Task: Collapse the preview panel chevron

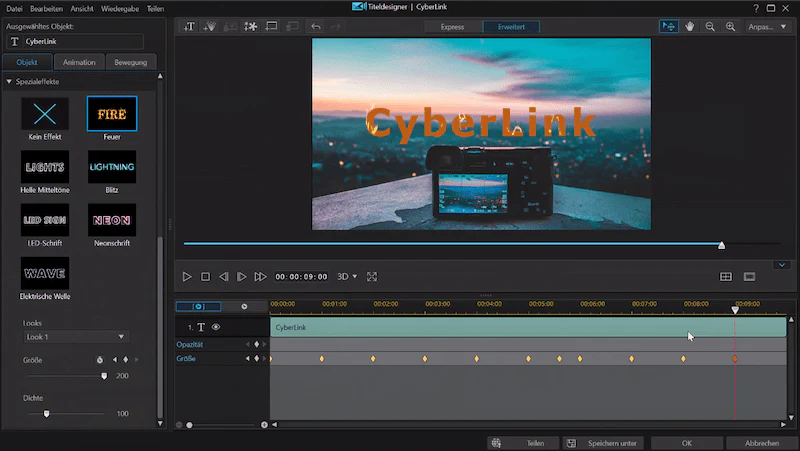Action: pos(782,265)
